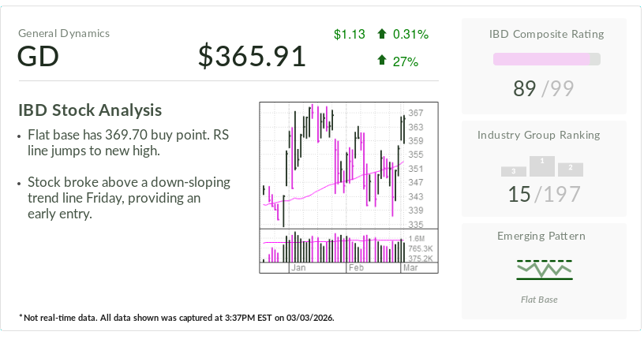Click the $365.91 stock price
Image resolution: width=644 pixels, height=339 pixels.
coord(252,56)
